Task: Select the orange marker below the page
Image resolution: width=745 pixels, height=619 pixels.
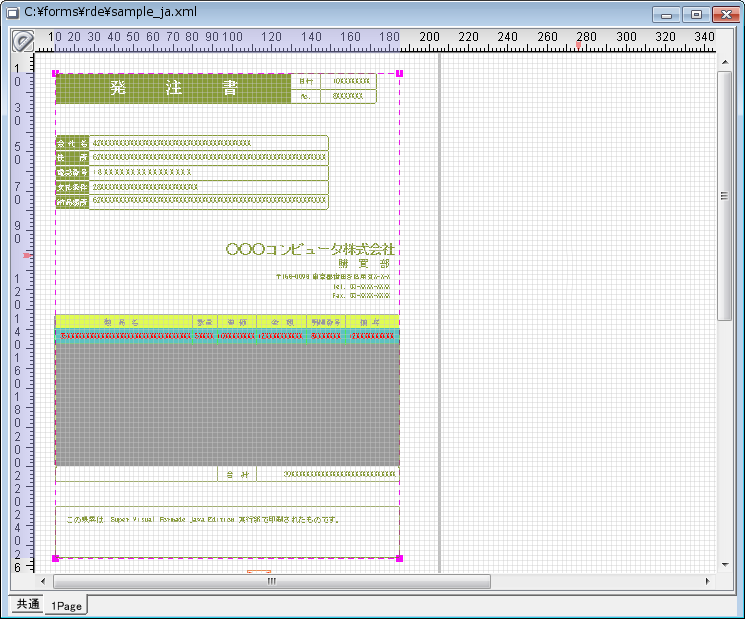Action: [x=259, y=571]
